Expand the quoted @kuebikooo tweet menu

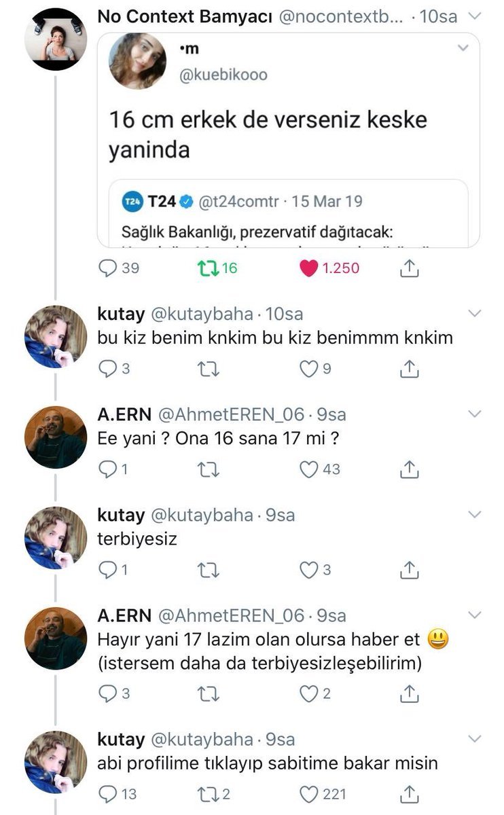coord(463,48)
